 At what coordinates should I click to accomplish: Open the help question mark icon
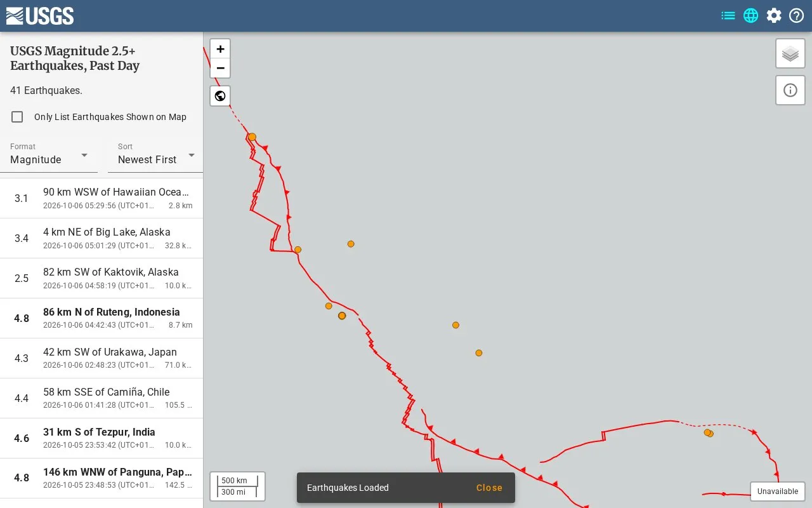coord(797,16)
